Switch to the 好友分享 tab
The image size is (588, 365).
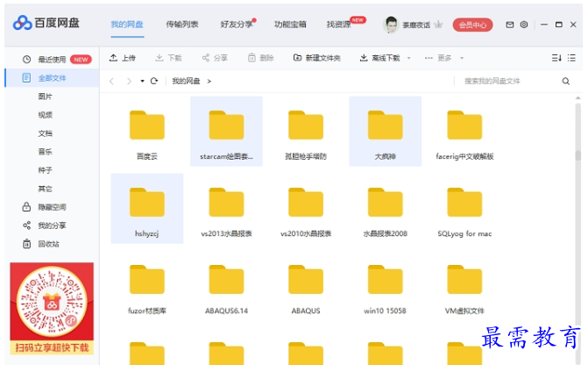[x=237, y=25]
